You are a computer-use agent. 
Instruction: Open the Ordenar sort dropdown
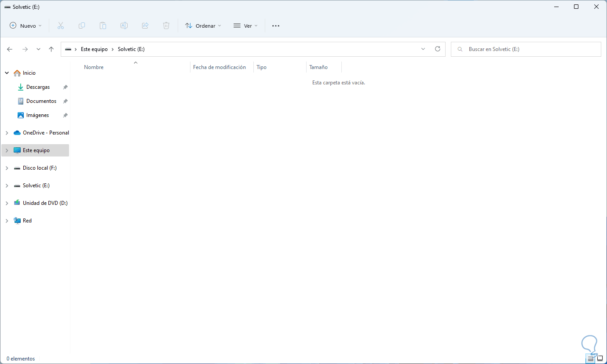pyautogui.click(x=203, y=26)
